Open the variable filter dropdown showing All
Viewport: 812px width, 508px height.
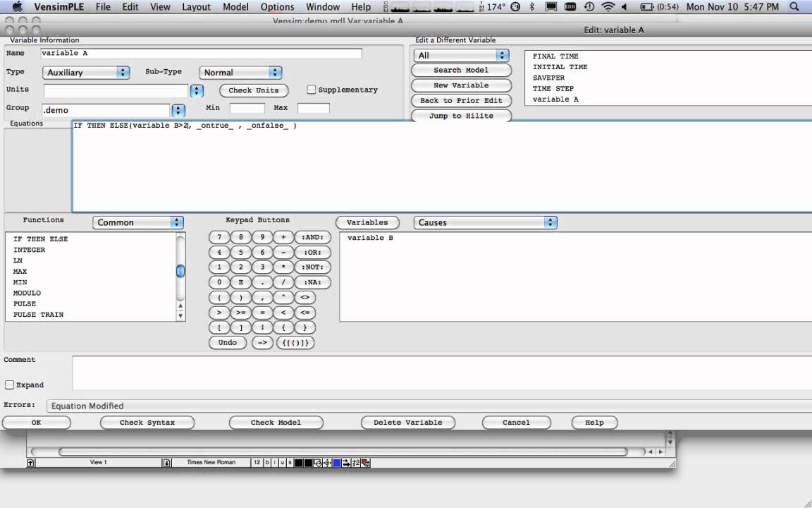tap(462, 56)
